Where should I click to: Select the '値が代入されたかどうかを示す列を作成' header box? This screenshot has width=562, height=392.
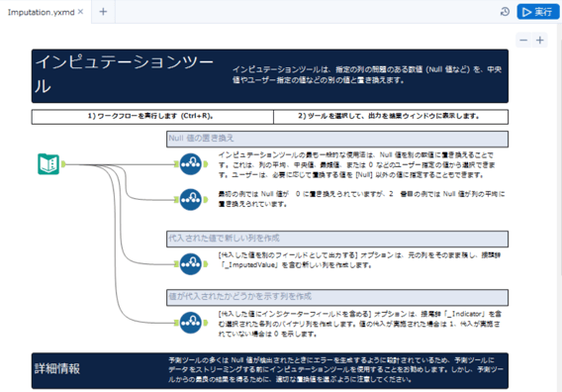coord(337,297)
